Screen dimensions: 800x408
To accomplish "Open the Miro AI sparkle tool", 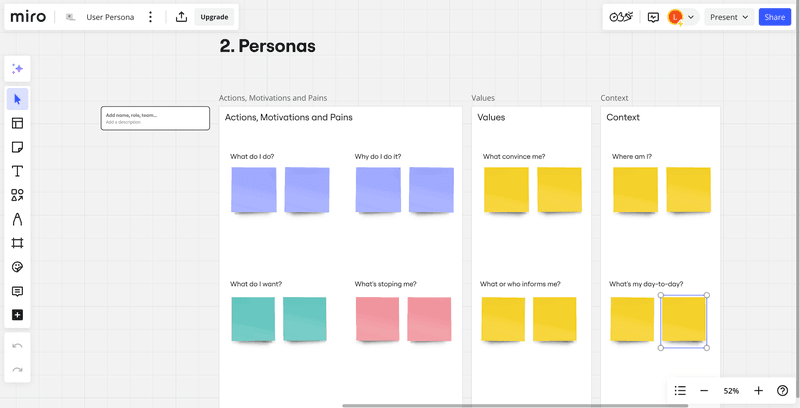I will point(17,69).
